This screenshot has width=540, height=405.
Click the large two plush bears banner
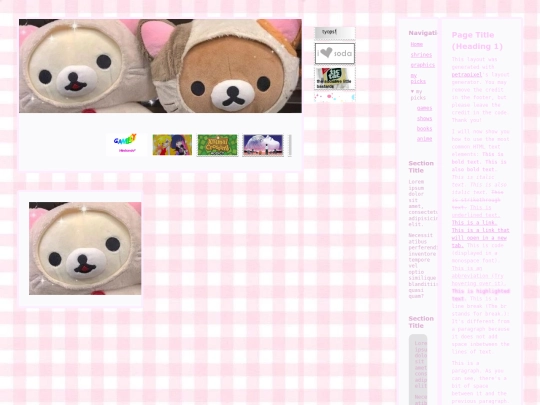[160, 66]
